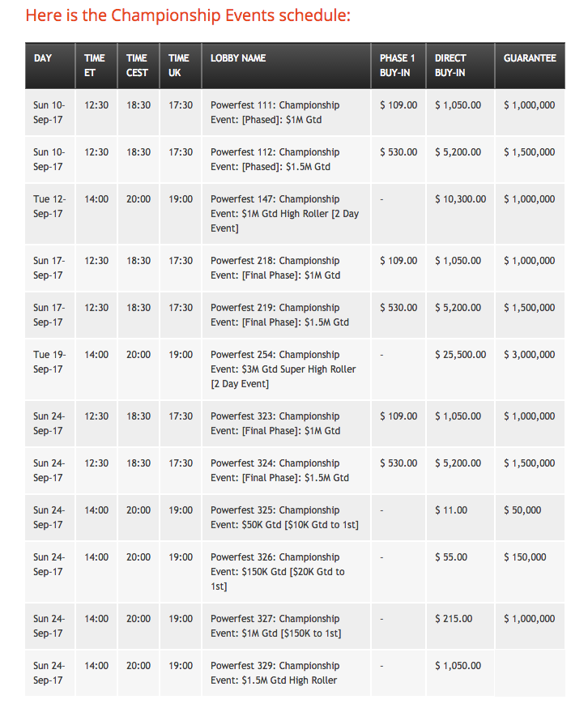Click the DIRECT BUY-IN column header

[x=450, y=65]
